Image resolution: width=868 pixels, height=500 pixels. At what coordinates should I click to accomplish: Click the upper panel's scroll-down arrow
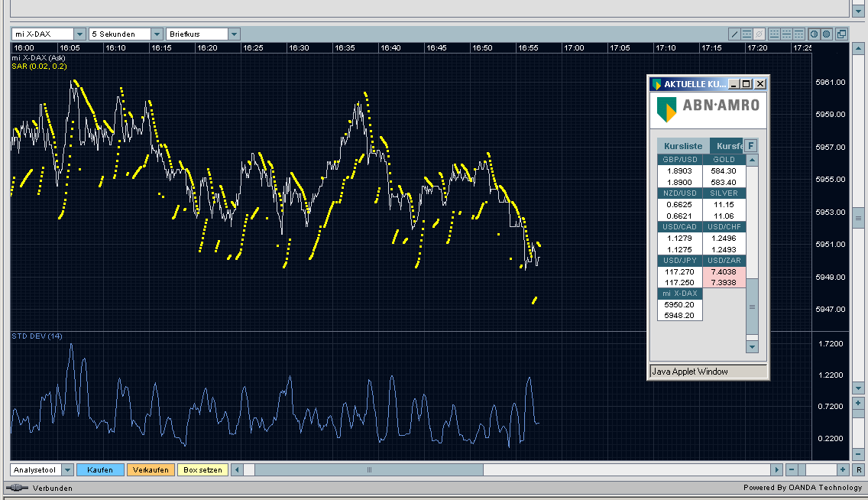[x=859, y=11]
